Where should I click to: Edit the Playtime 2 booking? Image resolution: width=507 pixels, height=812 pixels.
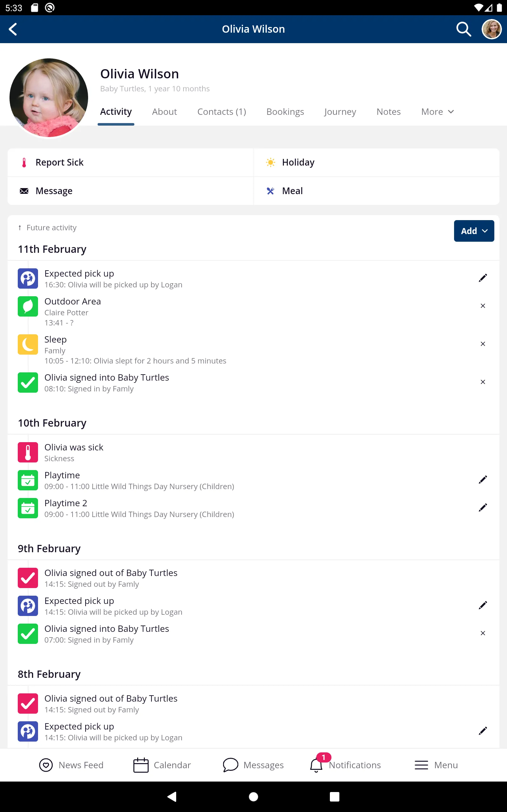[483, 508]
